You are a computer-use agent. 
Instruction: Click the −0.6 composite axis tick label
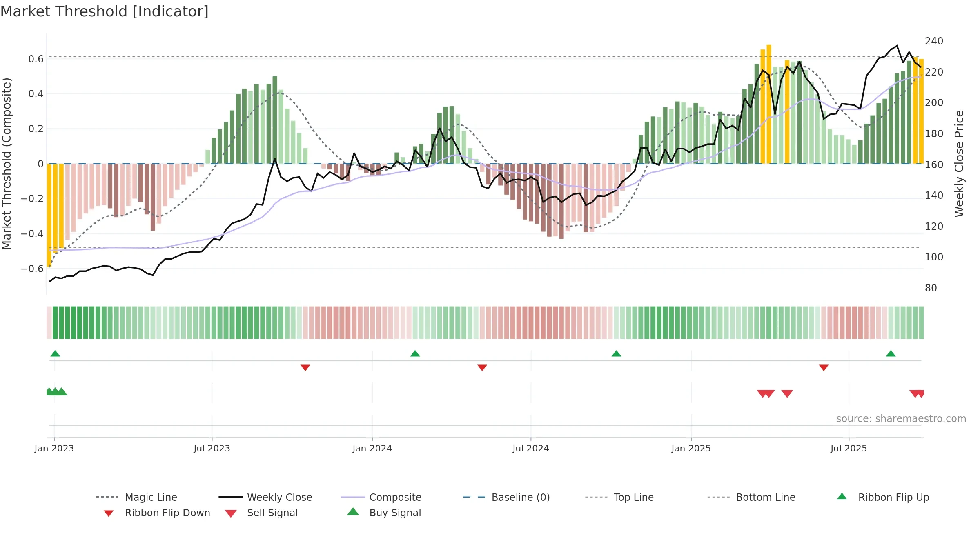coord(32,269)
